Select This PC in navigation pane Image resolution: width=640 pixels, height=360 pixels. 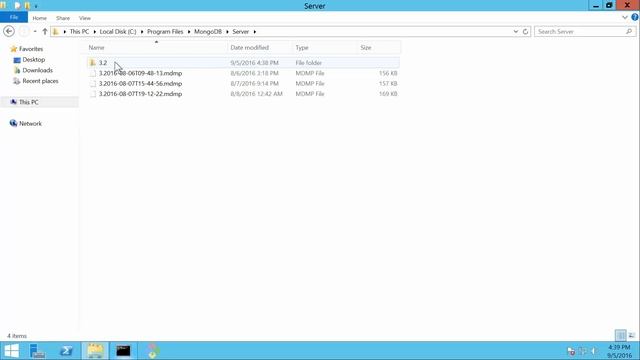29,102
